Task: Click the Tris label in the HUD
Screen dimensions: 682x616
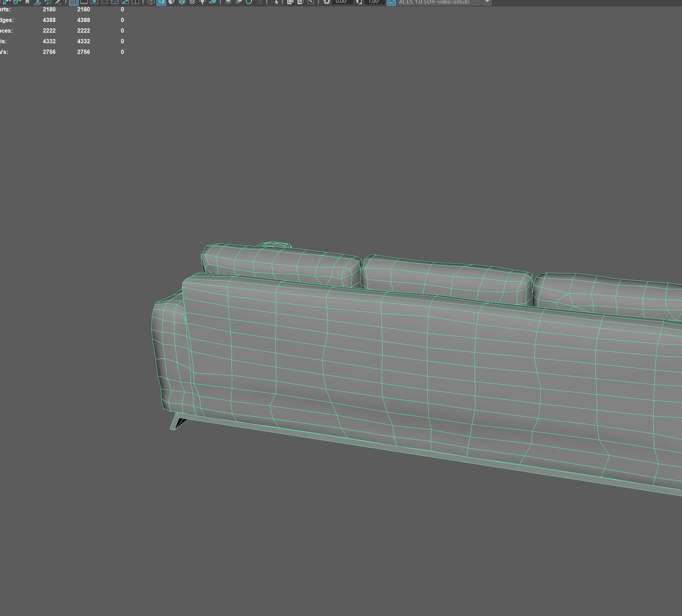Action: tap(4, 41)
